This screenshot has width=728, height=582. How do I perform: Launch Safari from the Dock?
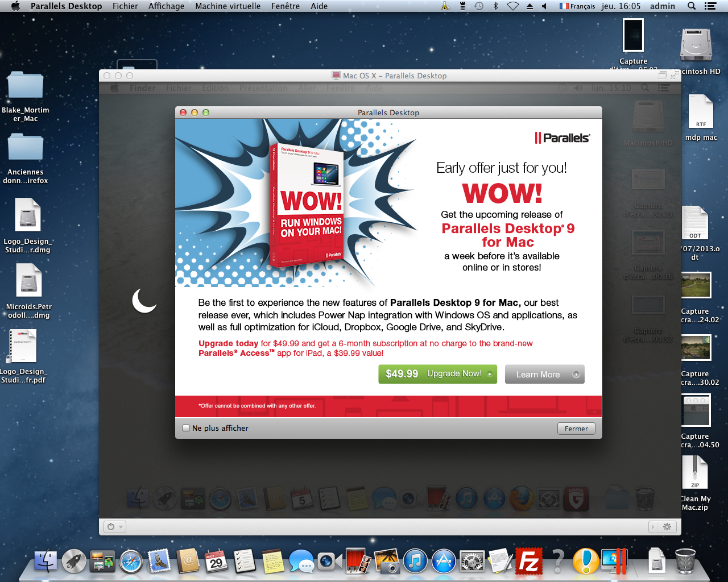click(131, 562)
